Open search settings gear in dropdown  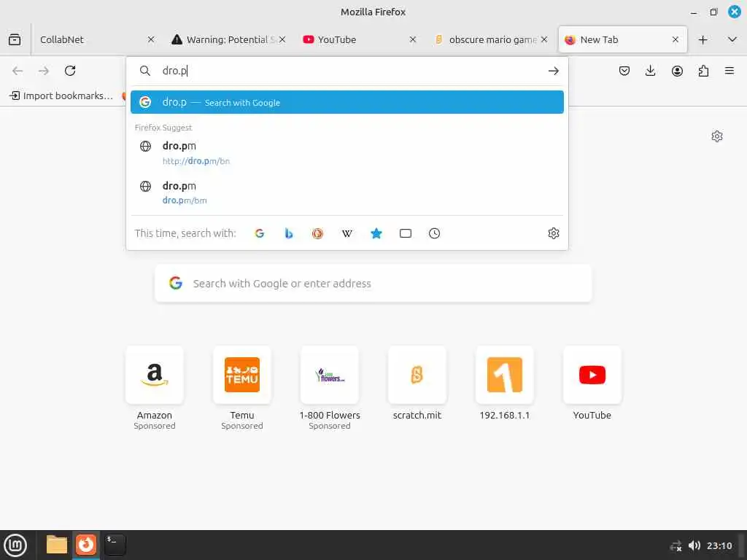coord(553,233)
